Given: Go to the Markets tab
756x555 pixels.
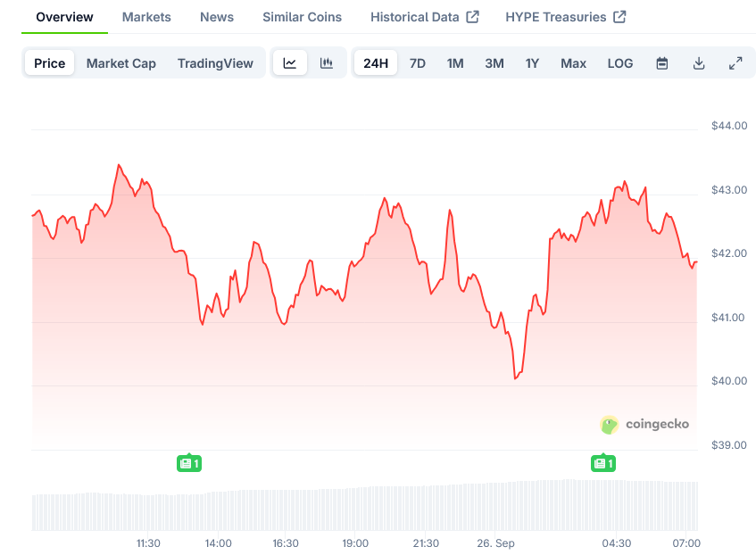Looking at the screenshot, I should pyautogui.click(x=146, y=17).
